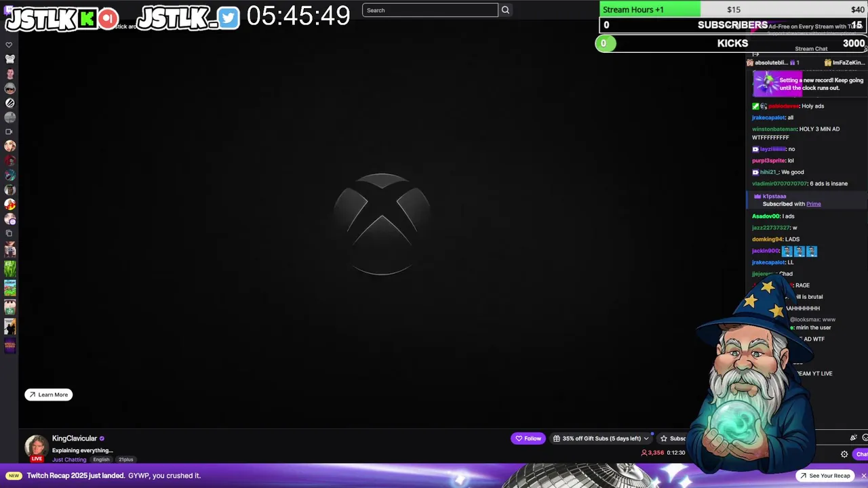
Task: Click username hihi21_ in chat
Action: click(768, 172)
